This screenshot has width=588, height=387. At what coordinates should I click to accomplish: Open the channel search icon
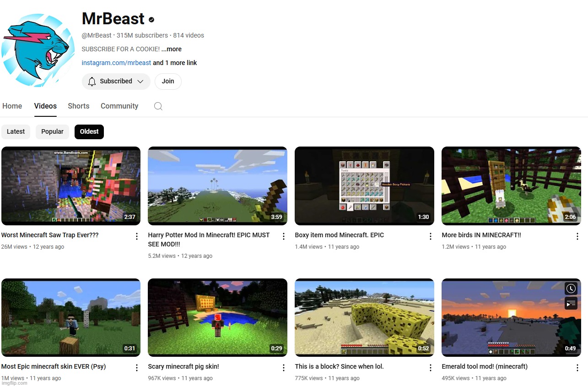158,106
